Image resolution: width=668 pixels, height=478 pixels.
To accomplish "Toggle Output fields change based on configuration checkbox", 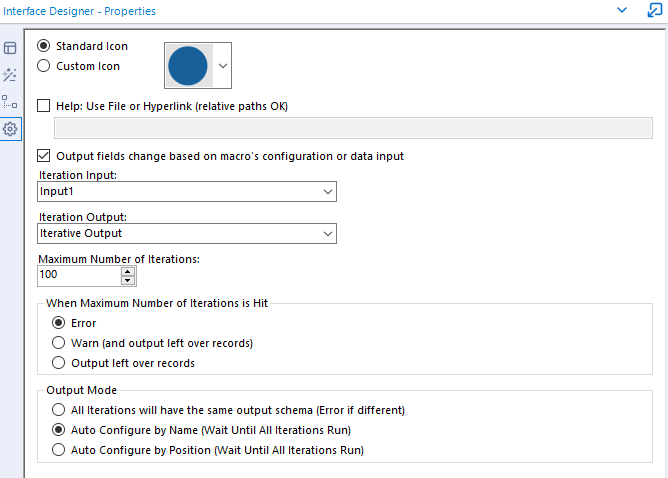I will pos(43,156).
